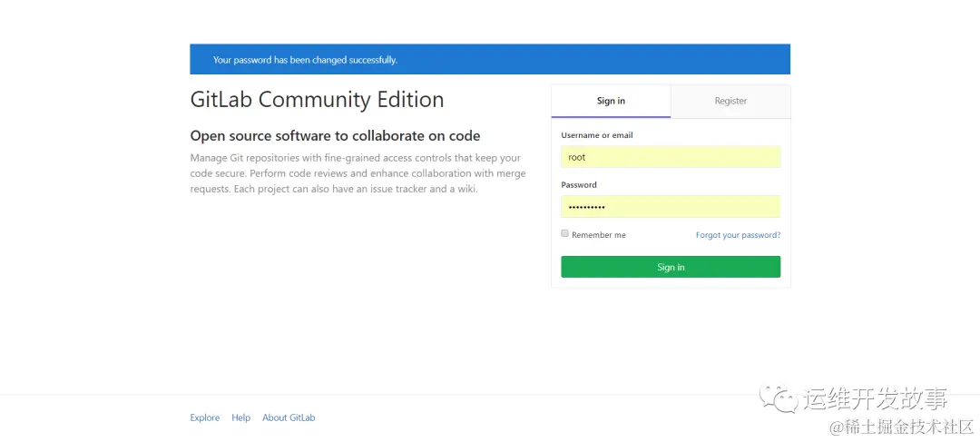
Task: Click the Manage Git repositories description paragraph
Action: coord(358,173)
